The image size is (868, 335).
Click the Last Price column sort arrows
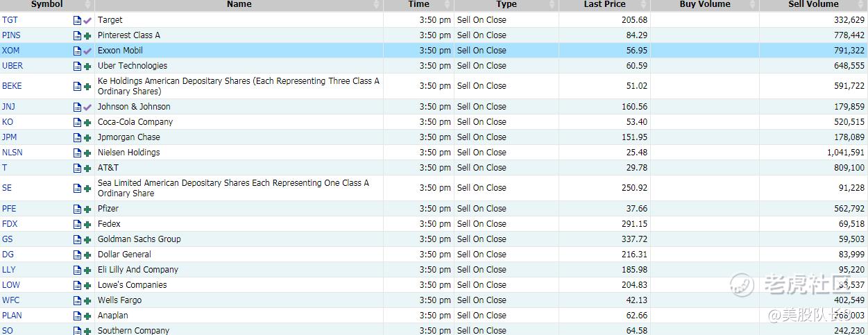(x=645, y=4)
